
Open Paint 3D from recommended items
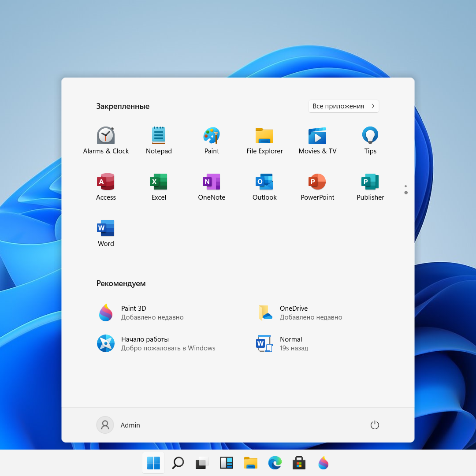click(141, 313)
